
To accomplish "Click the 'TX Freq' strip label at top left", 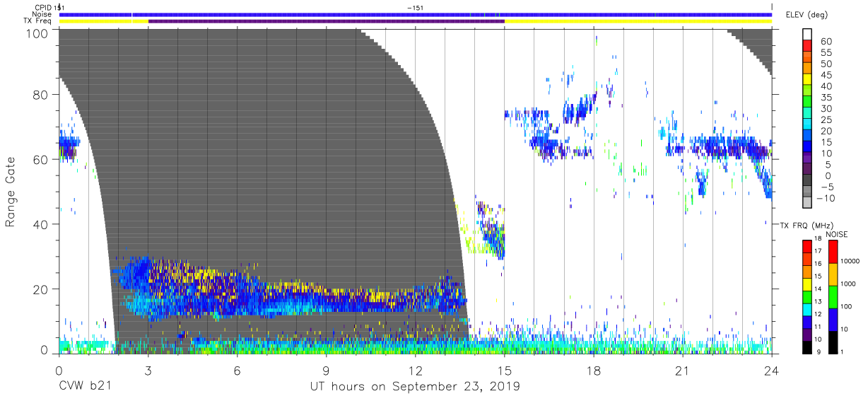I will 39,21.
